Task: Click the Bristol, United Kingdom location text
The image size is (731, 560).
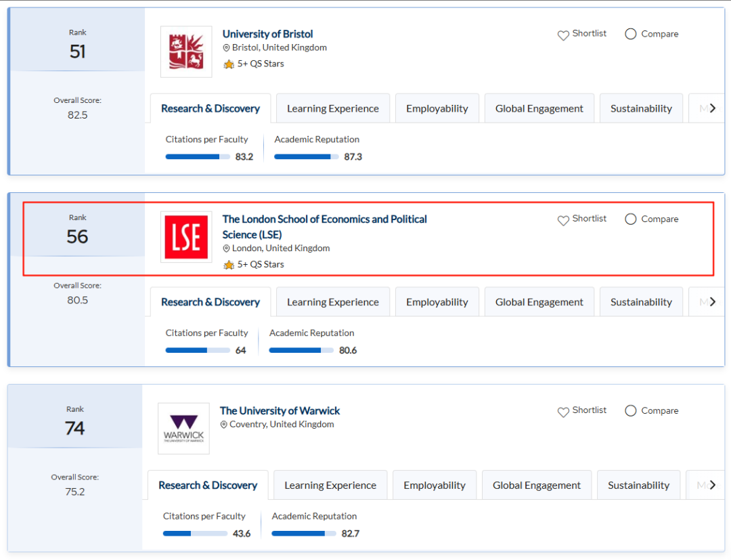Action: coord(280,47)
